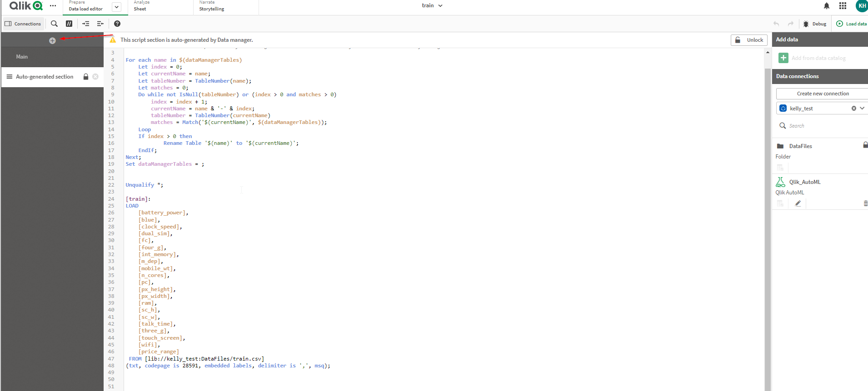Expand the kelly_test space dropdown

(x=862, y=108)
